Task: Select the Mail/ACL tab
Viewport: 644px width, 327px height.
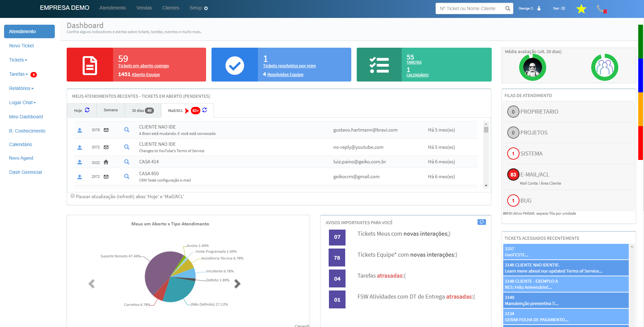Action: pyautogui.click(x=187, y=110)
